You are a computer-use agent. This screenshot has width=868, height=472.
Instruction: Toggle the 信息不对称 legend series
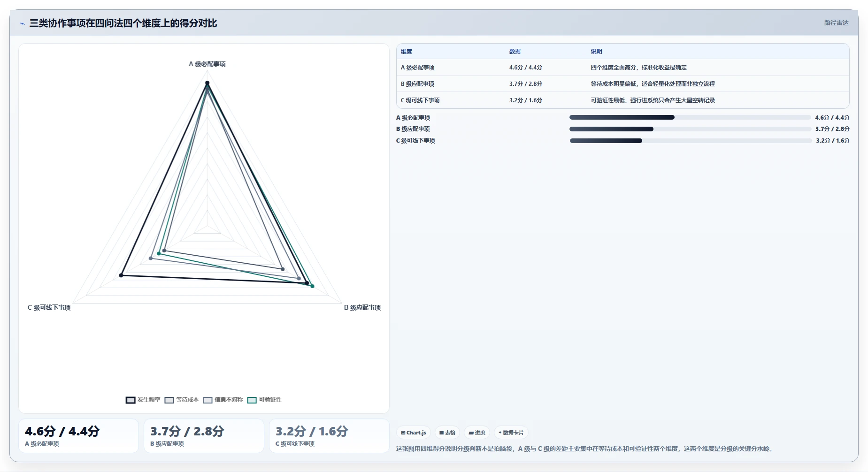coord(223,400)
